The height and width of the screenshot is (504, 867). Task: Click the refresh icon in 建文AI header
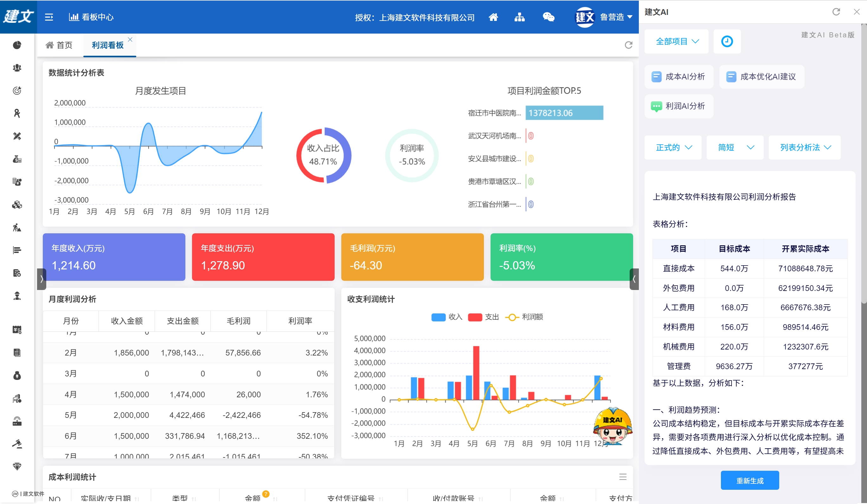coord(836,12)
